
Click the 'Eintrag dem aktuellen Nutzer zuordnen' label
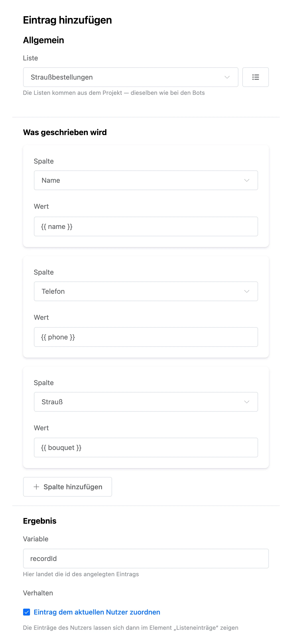click(x=97, y=612)
